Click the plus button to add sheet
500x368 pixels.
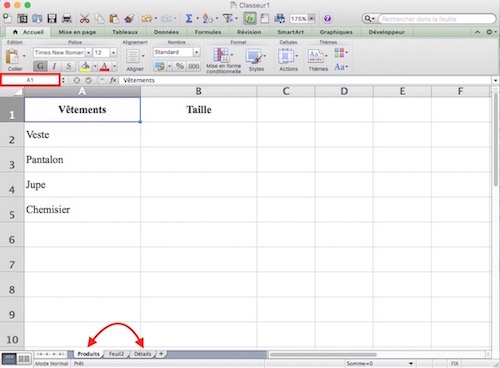tap(161, 353)
